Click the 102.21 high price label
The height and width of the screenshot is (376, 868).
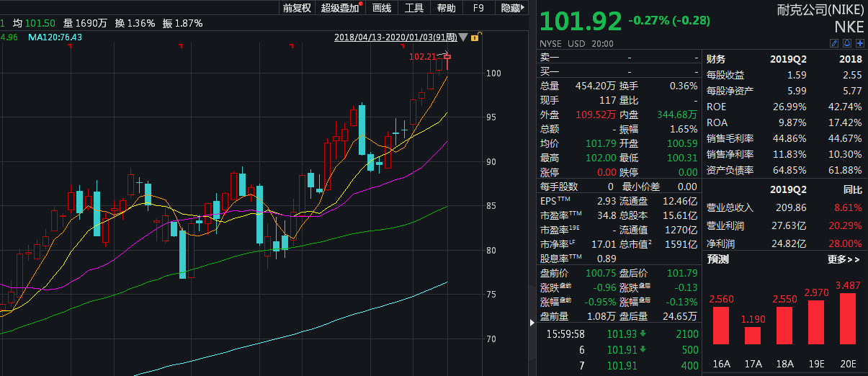(x=423, y=56)
